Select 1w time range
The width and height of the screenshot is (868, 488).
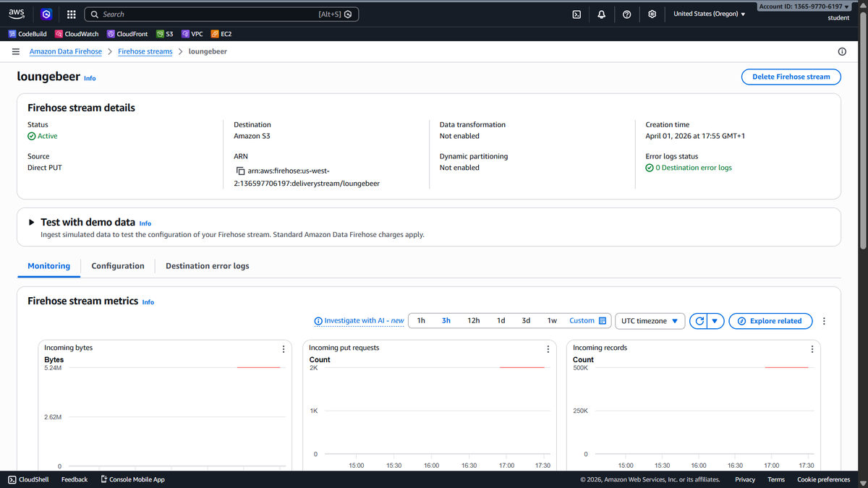point(552,320)
